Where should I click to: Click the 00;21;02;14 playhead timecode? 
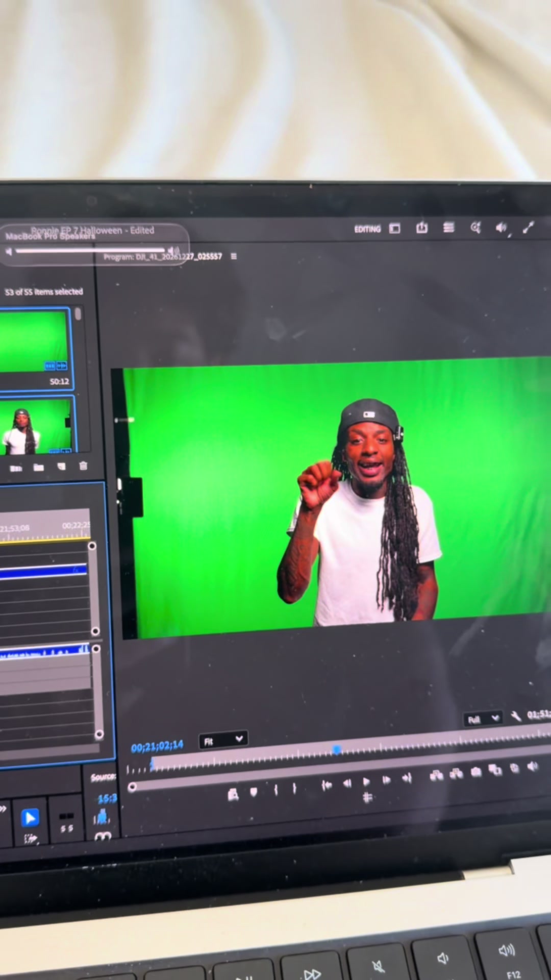(x=157, y=746)
